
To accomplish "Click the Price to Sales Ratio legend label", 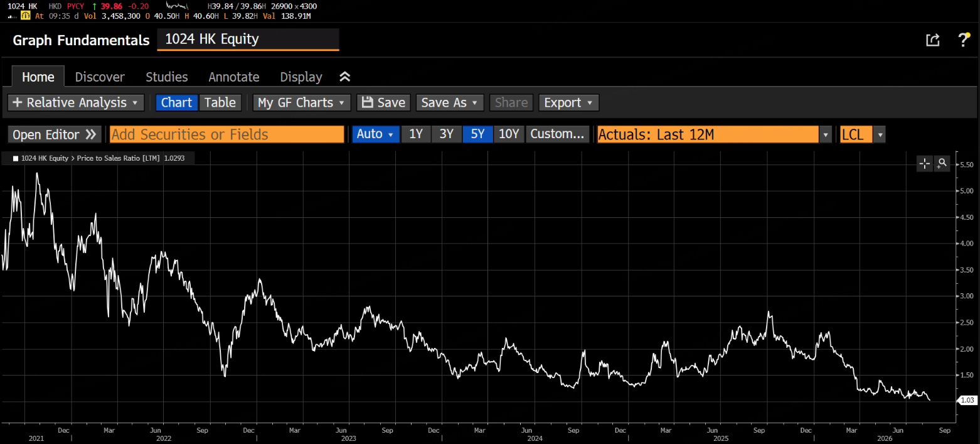I will coord(119,159).
